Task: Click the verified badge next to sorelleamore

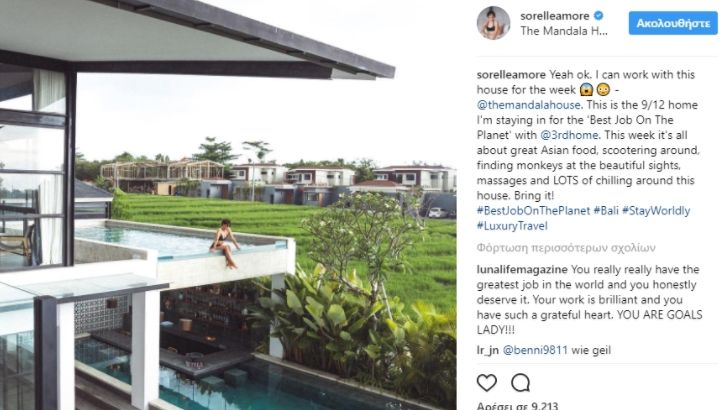Action: click(x=598, y=16)
